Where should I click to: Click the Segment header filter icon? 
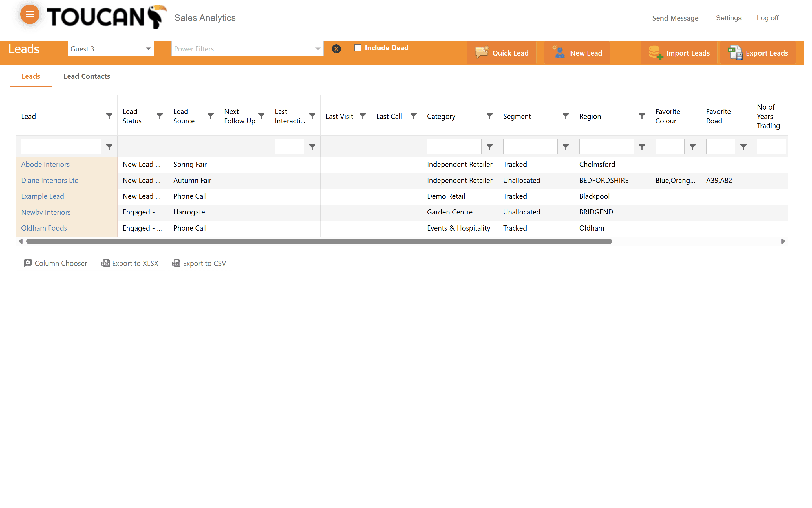566,116
